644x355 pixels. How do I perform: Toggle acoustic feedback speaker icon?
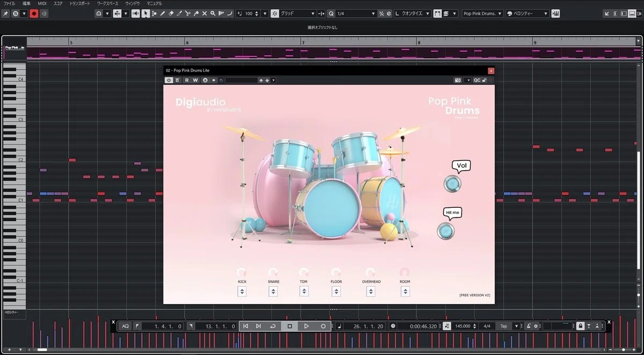point(136,13)
